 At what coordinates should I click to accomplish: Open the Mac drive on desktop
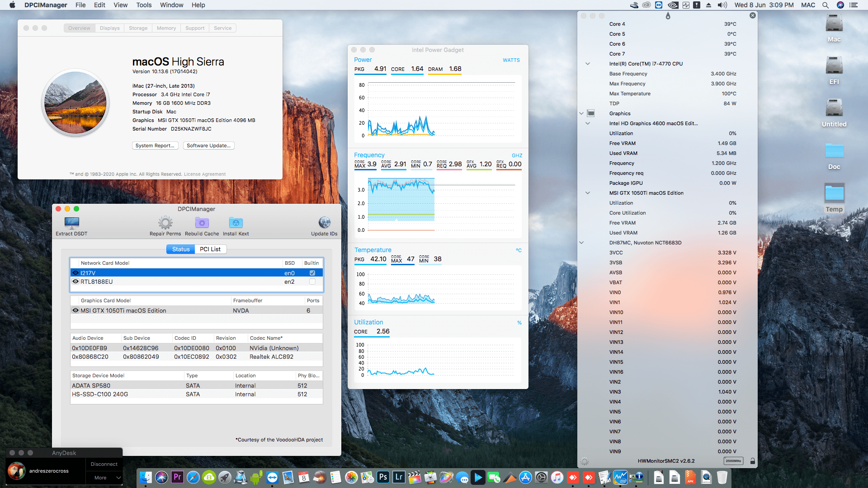pyautogui.click(x=834, y=28)
